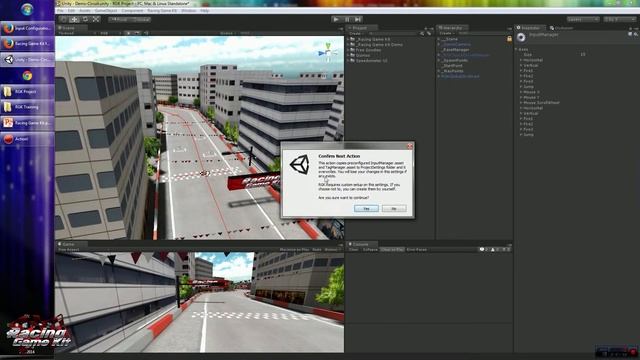Select the Scale tool in Unity toolbar
Screen dimensions: 640x360
[x=96, y=19]
